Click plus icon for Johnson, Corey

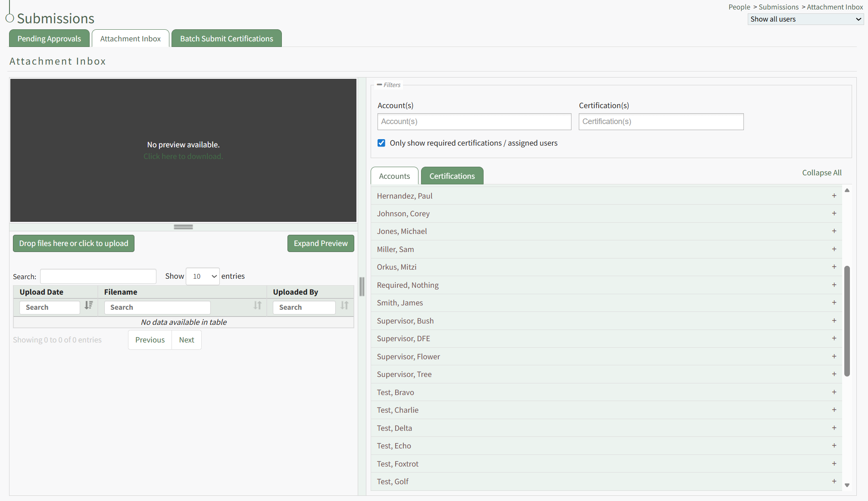tap(834, 213)
